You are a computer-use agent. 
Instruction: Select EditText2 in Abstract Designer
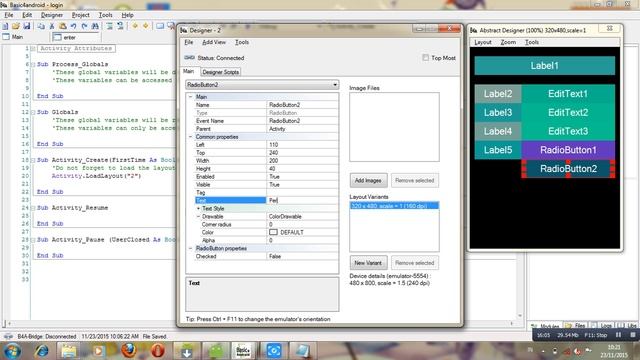pos(568,112)
